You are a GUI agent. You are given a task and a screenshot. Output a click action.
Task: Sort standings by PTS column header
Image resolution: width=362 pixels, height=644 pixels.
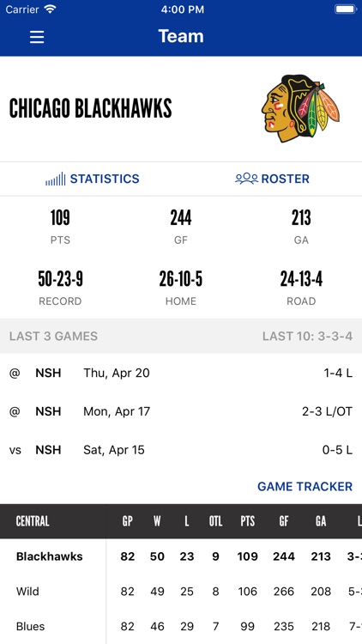pos(248,521)
